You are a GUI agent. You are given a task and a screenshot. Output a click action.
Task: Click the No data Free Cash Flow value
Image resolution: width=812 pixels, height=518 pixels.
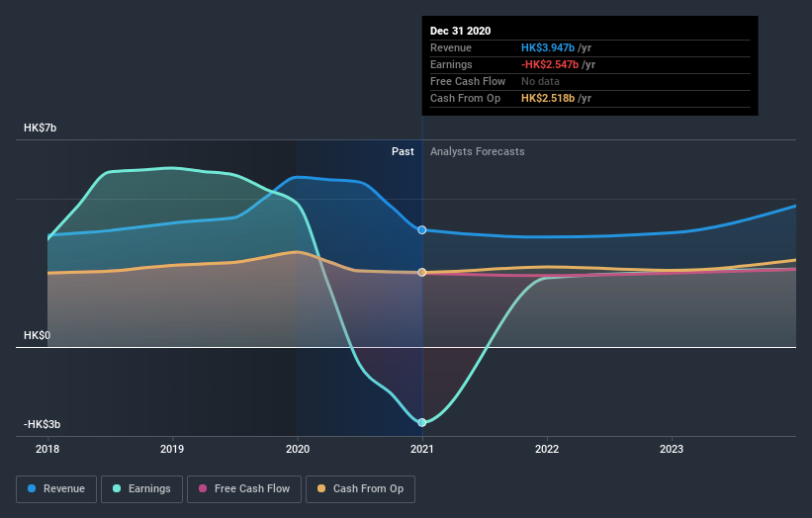coord(540,81)
